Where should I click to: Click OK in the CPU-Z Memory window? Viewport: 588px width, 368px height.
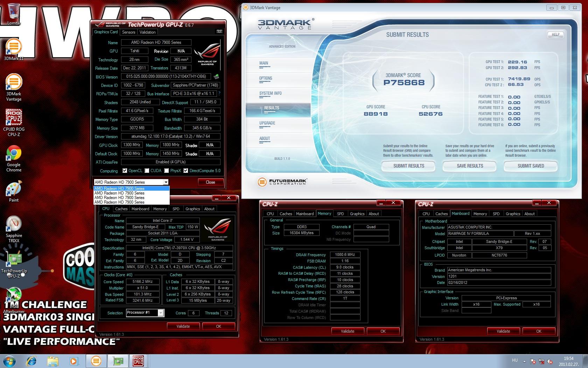(x=383, y=331)
